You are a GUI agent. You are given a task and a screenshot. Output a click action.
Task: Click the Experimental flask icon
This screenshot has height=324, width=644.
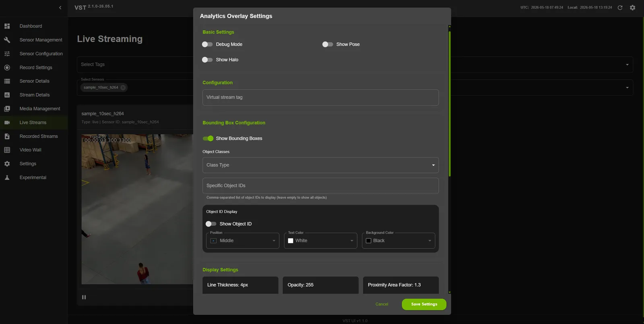(7, 177)
